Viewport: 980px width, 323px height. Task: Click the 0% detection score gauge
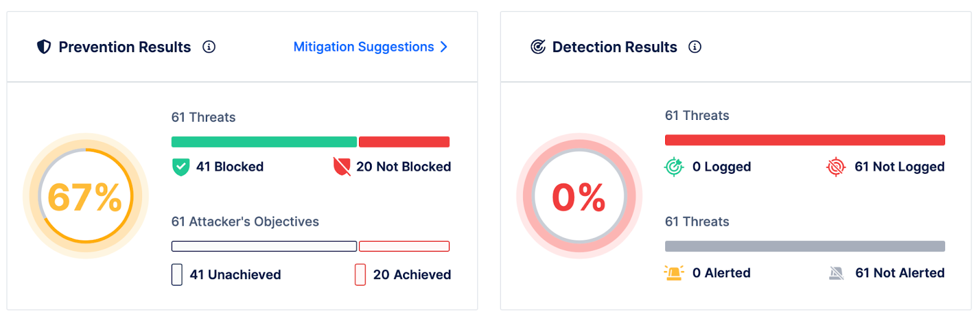(x=579, y=196)
